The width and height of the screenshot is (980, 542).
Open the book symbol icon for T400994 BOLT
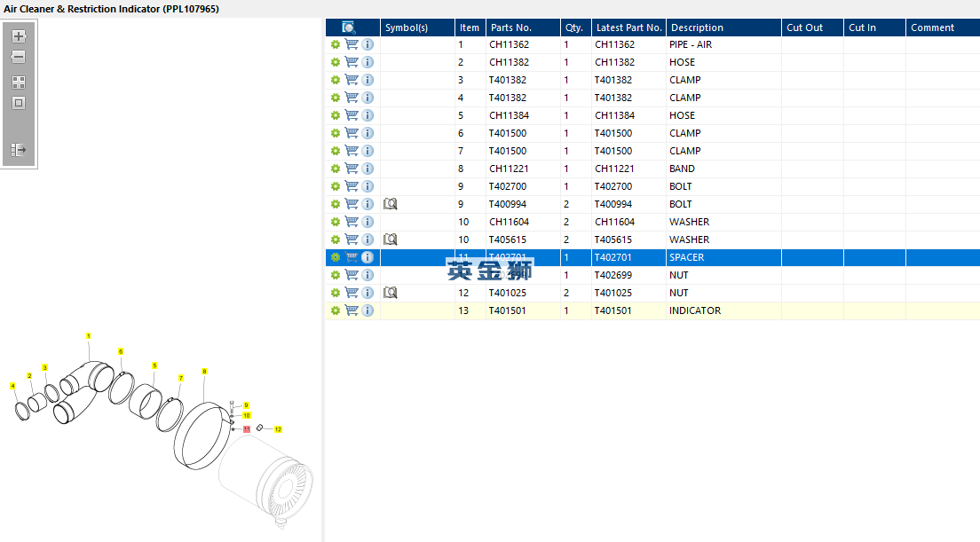click(391, 204)
